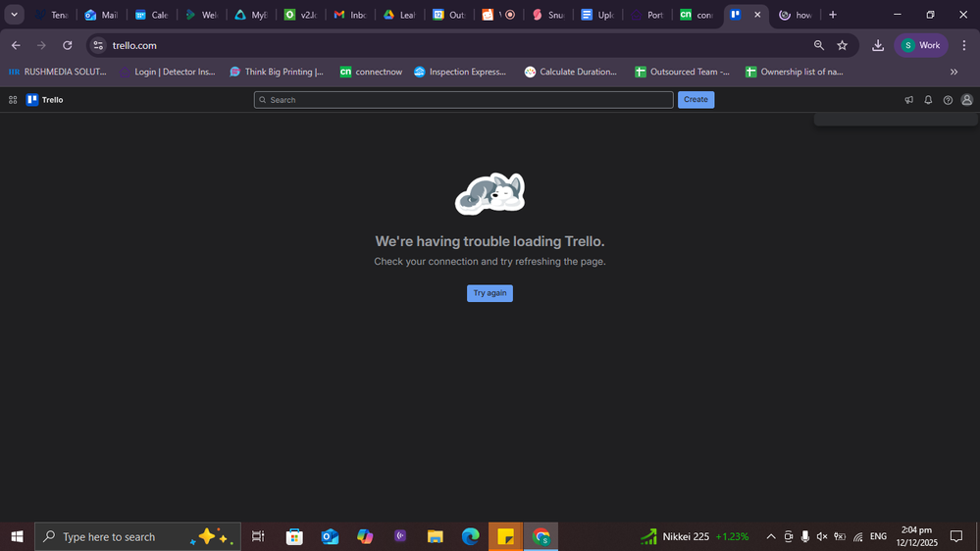Go back with the browser back arrow
The width and height of the screenshot is (980, 551).
coord(16,45)
